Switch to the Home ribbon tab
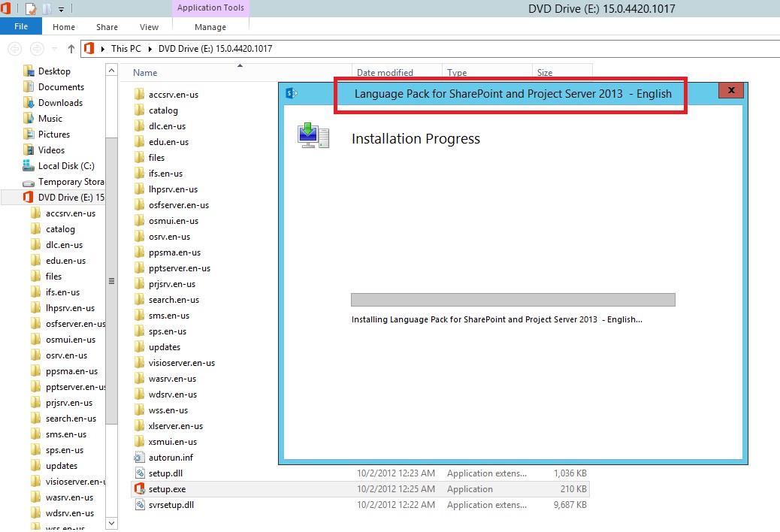Viewport: 780px width, 532px height. pyautogui.click(x=64, y=27)
